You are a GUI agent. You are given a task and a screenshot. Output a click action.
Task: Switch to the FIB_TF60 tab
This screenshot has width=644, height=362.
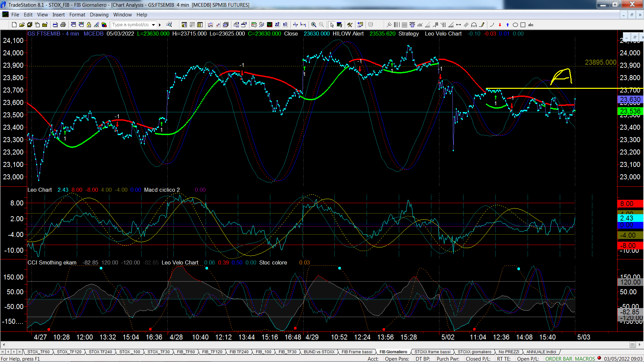pos(186,352)
